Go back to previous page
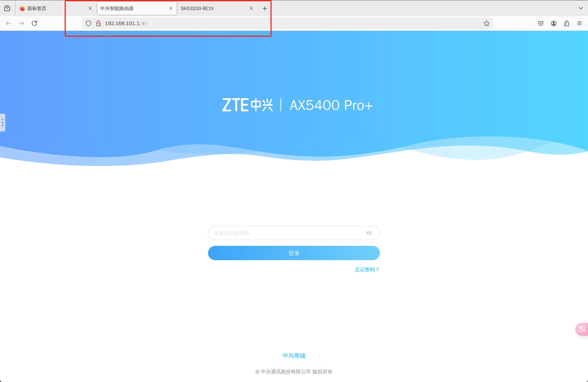This screenshot has height=382, width=588. point(9,23)
